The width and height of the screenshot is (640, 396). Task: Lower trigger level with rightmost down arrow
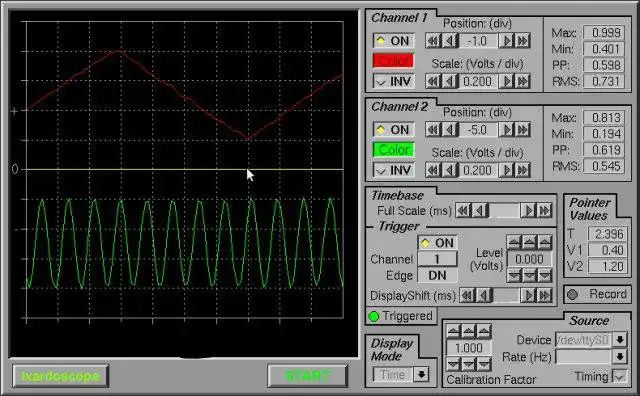tap(545, 276)
